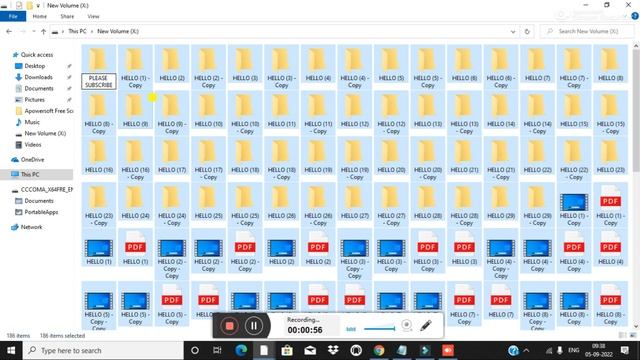Switch to the View ribbon tab

click(93, 16)
